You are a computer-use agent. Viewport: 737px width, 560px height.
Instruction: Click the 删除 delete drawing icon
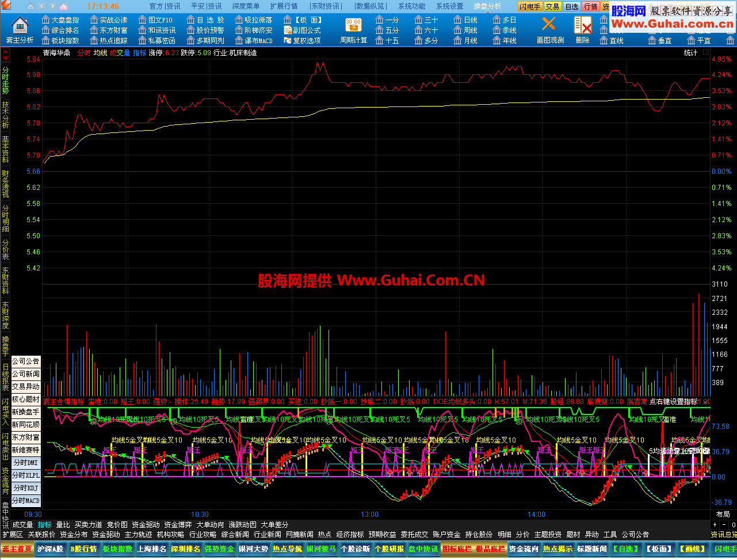click(x=582, y=30)
